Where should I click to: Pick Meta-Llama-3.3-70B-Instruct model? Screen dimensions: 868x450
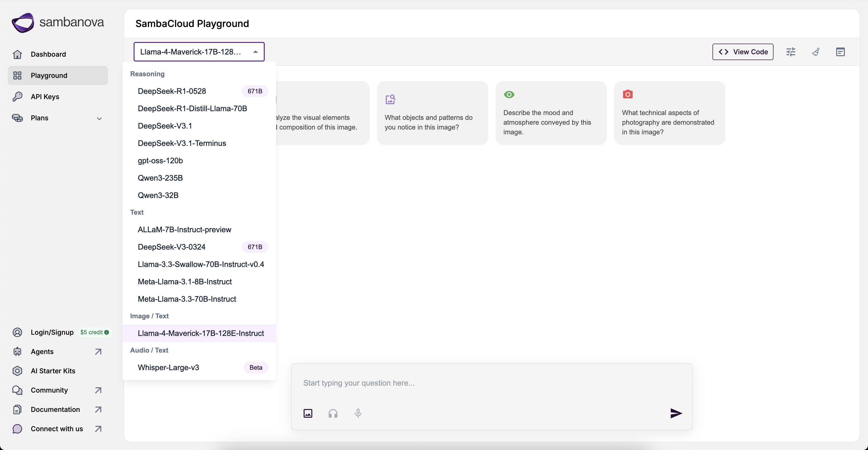pyautogui.click(x=187, y=299)
